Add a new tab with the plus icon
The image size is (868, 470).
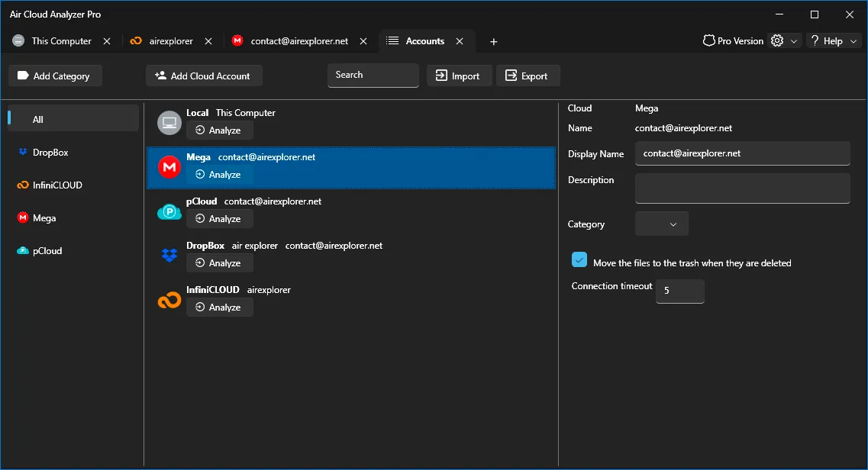[493, 41]
